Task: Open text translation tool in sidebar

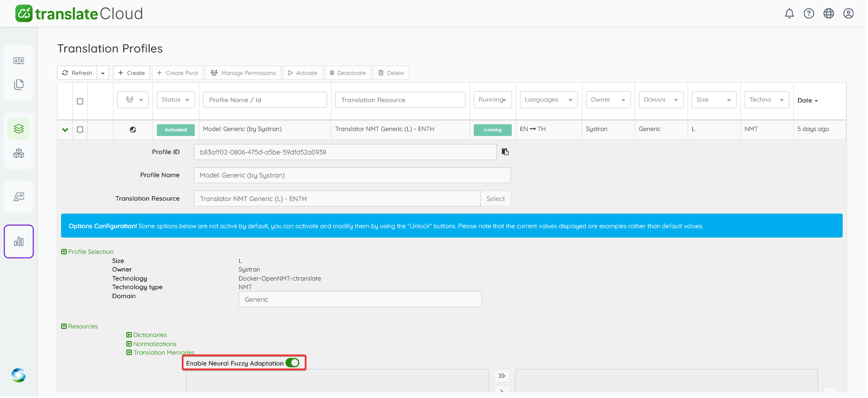Action: 19,61
